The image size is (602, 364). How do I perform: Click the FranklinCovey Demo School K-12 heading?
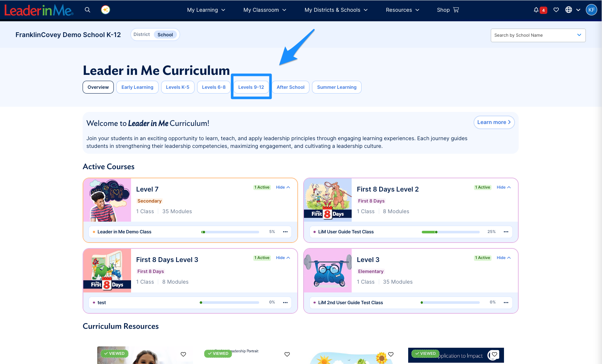pos(68,35)
